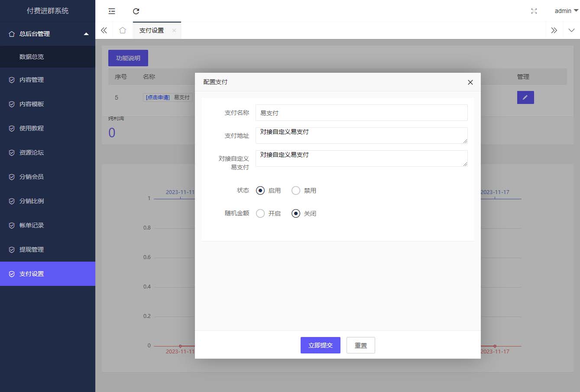Click inside the 支付名称 input field
The width and height of the screenshot is (580, 392).
(361, 113)
